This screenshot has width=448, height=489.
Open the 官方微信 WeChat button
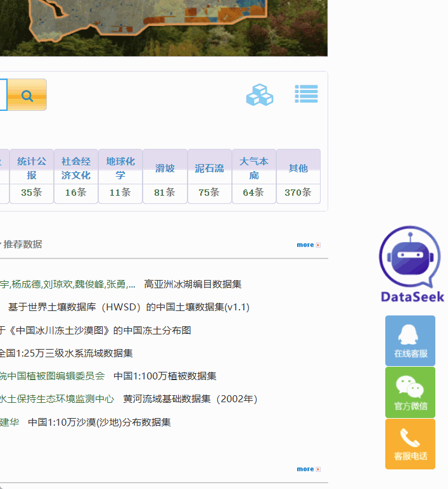(410, 392)
